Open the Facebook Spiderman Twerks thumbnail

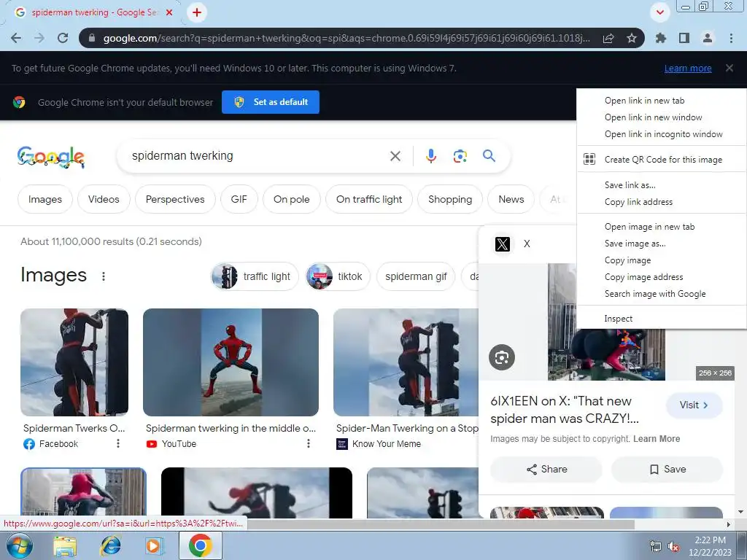click(x=74, y=362)
